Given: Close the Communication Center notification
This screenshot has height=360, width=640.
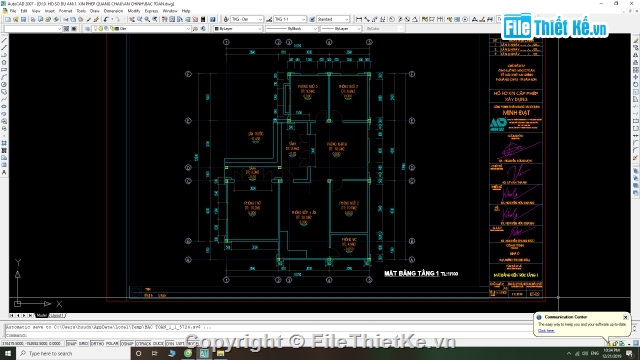Looking at the screenshot, I should pyautogui.click(x=625, y=317).
